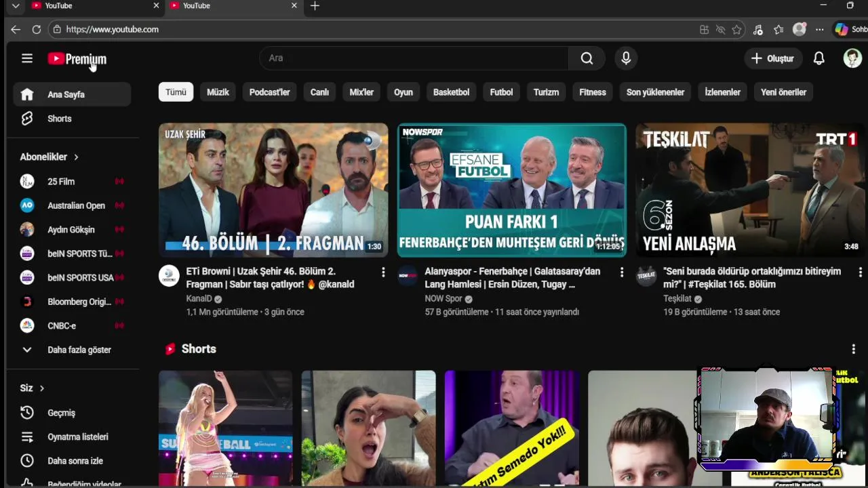Select the Son yüklenenler filter chip
868x488 pixels.
click(655, 92)
